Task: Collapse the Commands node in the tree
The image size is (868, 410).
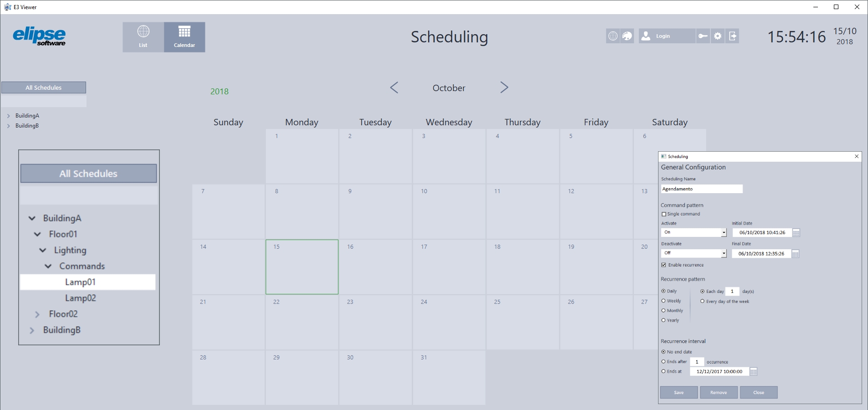Action: tap(48, 266)
